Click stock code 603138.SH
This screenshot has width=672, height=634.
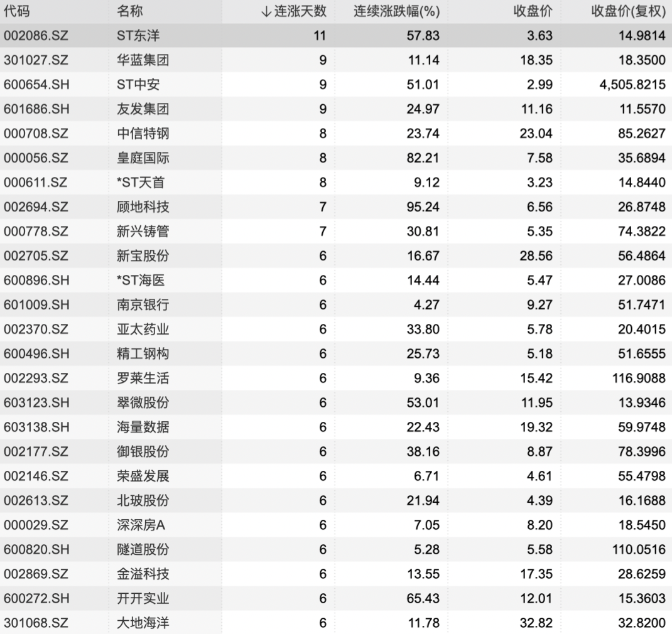36,427
